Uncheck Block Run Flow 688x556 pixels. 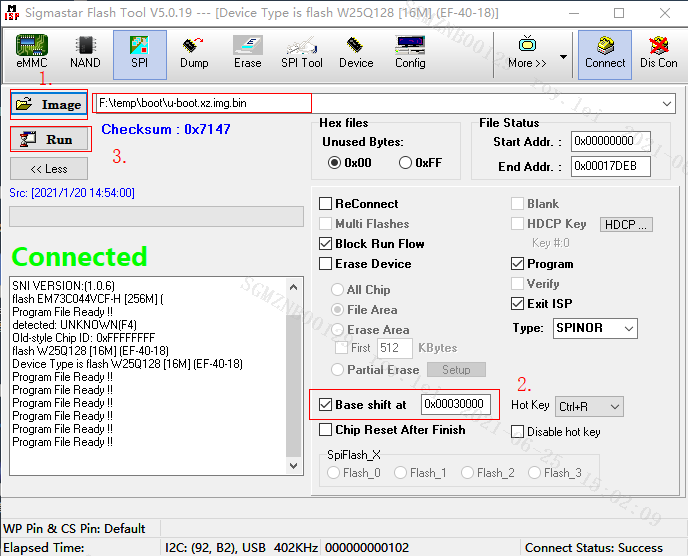[x=325, y=244]
